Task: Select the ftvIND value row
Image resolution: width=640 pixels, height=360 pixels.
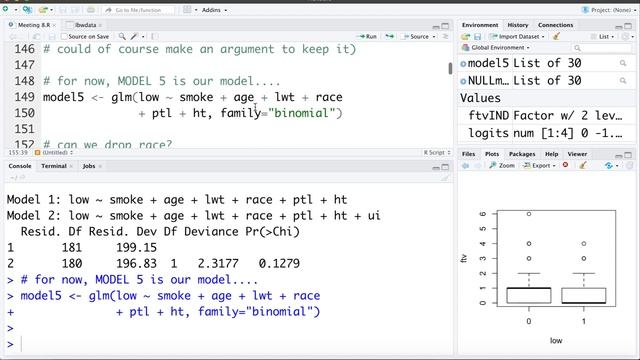Action: point(547,116)
